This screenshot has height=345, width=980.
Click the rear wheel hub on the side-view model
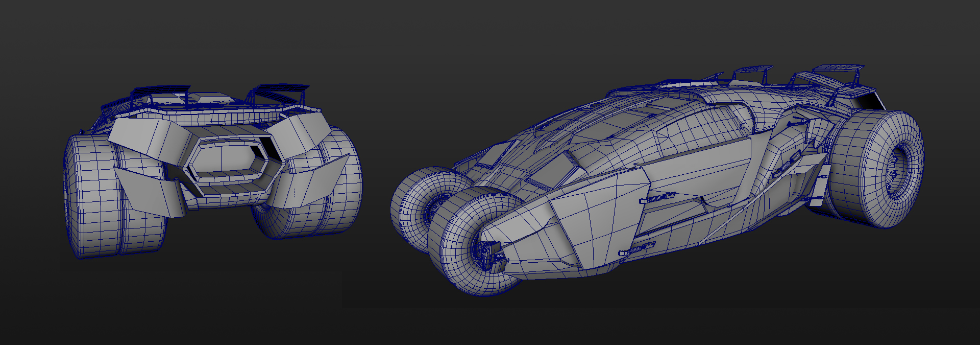point(897,167)
